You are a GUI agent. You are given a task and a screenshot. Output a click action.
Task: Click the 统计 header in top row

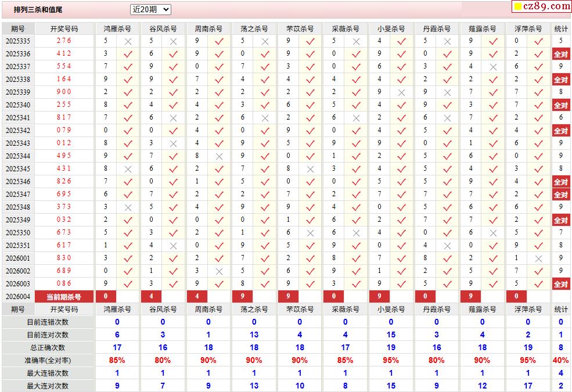561,29
